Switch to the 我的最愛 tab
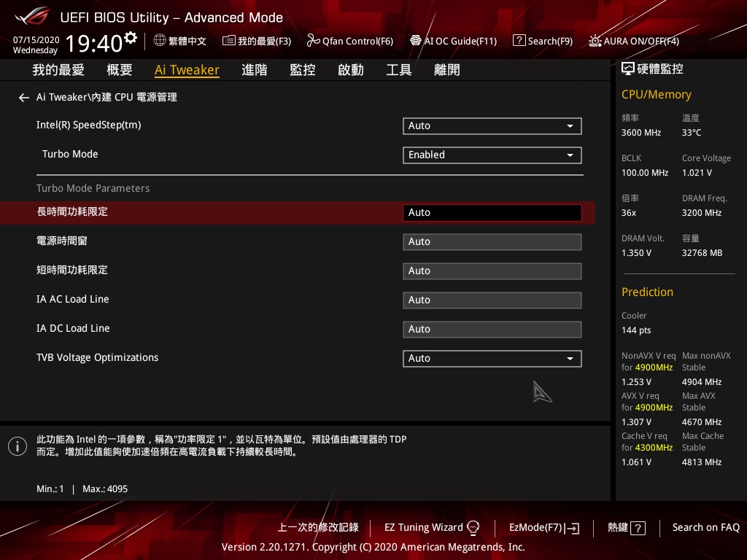 58,70
